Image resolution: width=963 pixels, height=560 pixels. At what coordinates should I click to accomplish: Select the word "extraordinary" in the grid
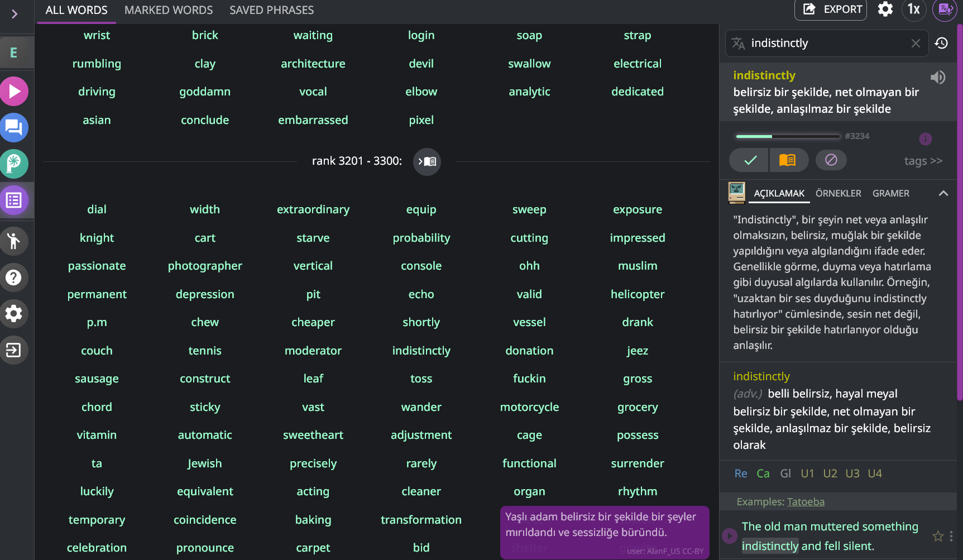(x=313, y=209)
